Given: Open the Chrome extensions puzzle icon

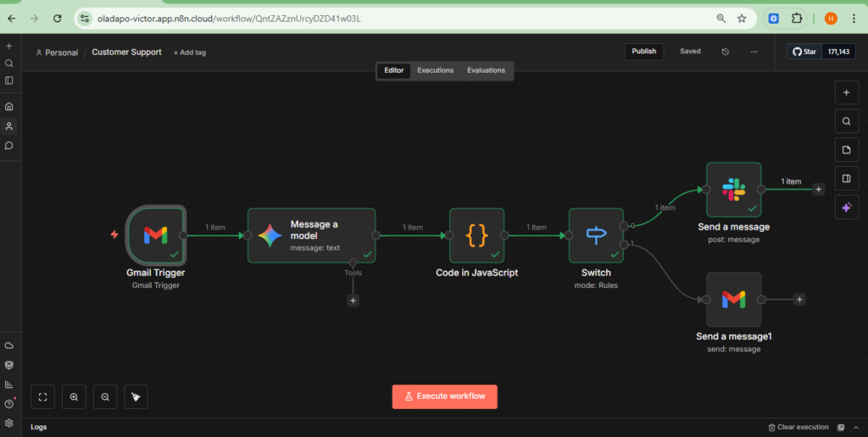Looking at the screenshot, I should point(797,19).
